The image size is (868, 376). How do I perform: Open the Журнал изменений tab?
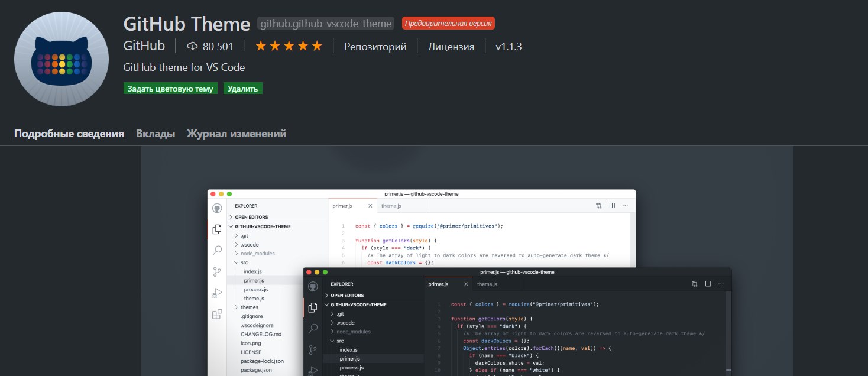tap(237, 134)
